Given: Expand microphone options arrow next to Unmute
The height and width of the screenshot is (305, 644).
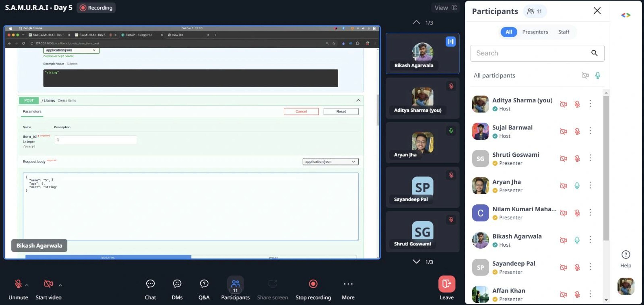Looking at the screenshot, I should pyautogui.click(x=27, y=285).
